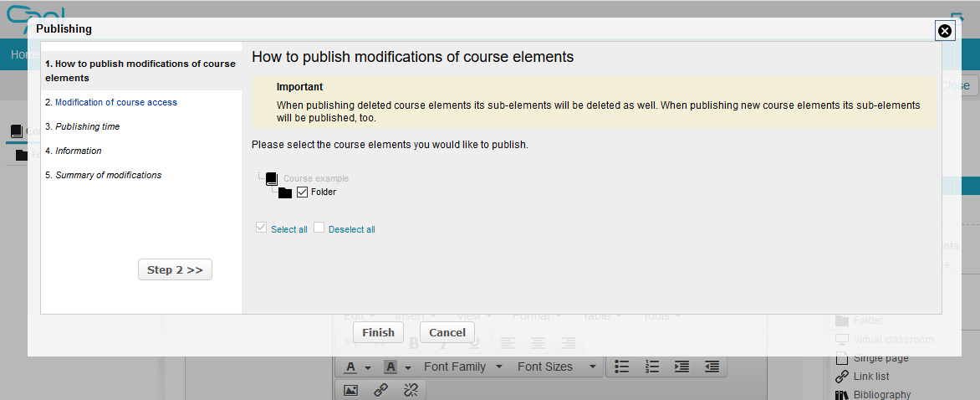Click the black folder icon in tree

click(285, 192)
